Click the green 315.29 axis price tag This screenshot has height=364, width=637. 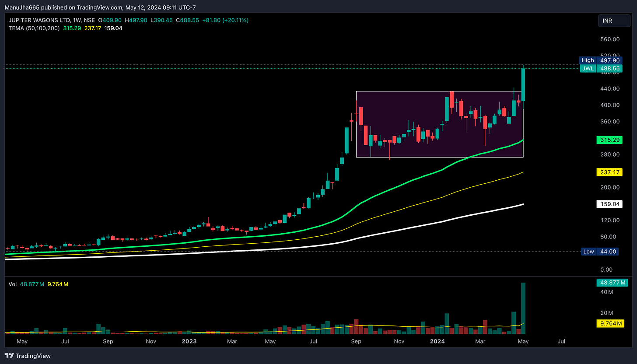[609, 140]
